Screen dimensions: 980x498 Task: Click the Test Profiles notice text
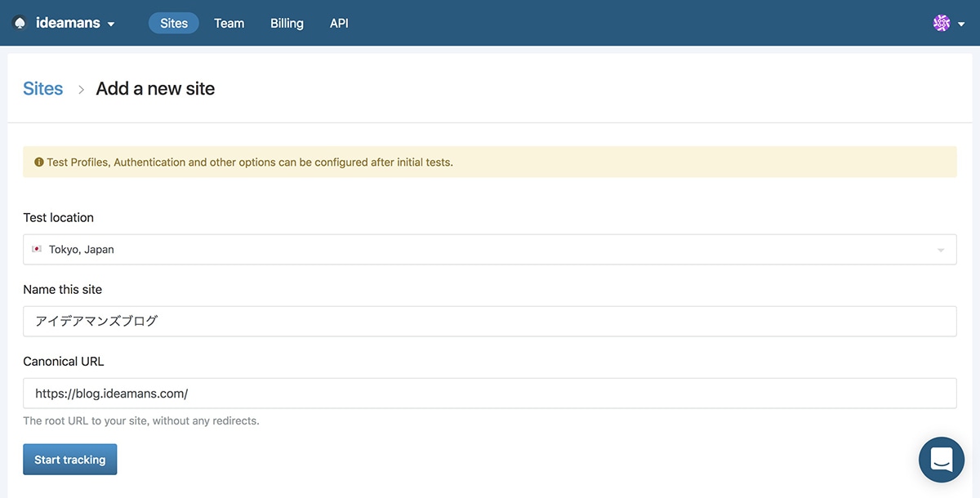[x=250, y=162]
